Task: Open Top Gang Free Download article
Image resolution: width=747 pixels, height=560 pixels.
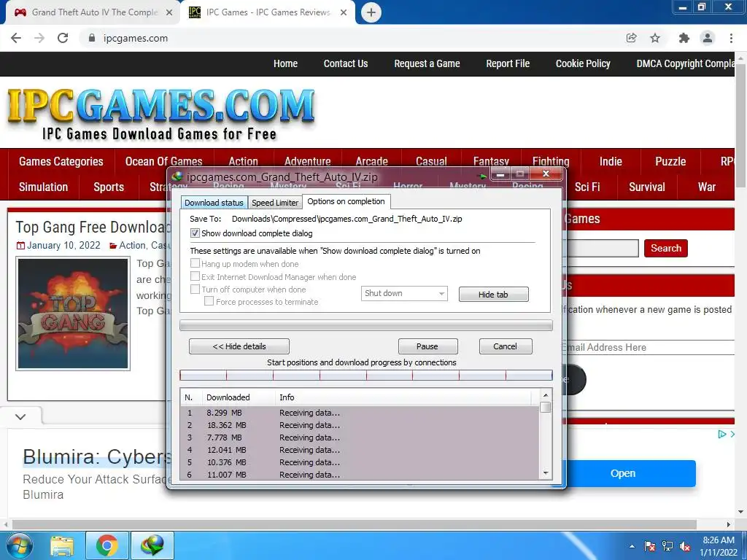Action: pos(93,227)
